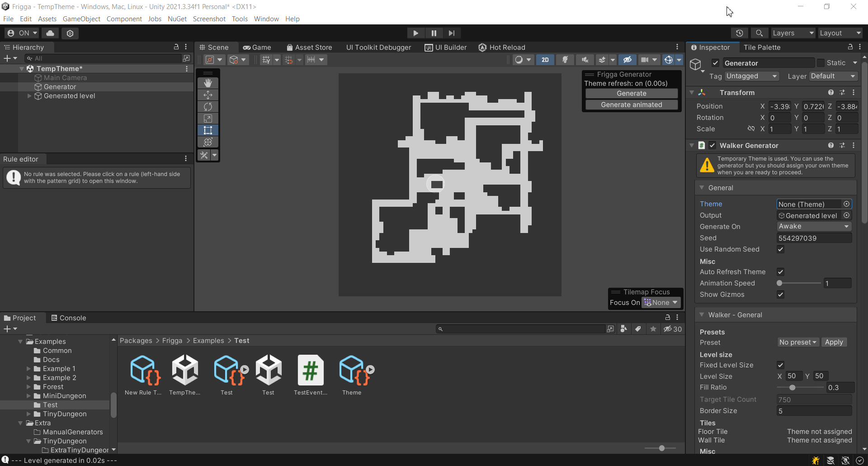
Task: Open the Layer dropdown
Action: (x=833, y=76)
